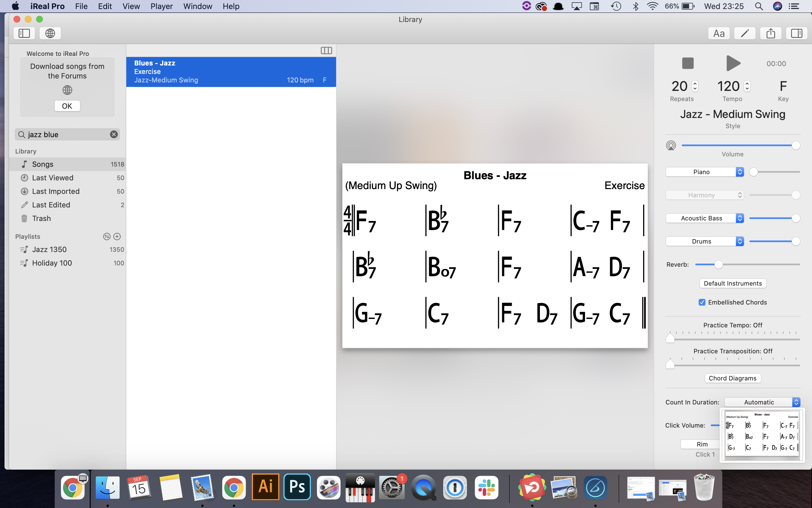Open Photoshop from the dock
The height and width of the screenshot is (508, 812).
(297, 487)
